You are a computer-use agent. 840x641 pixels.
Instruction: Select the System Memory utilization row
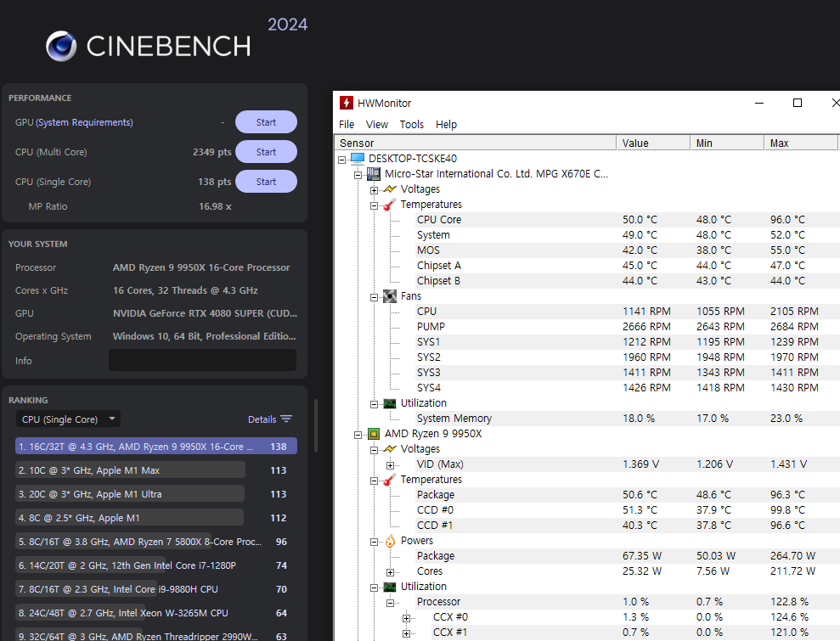click(x=628, y=419)
